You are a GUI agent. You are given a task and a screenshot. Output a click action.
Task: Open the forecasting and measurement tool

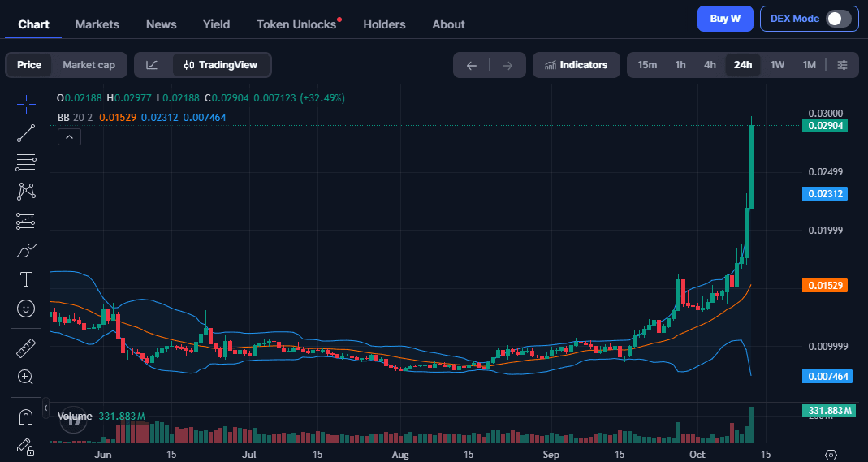point(26,221)
